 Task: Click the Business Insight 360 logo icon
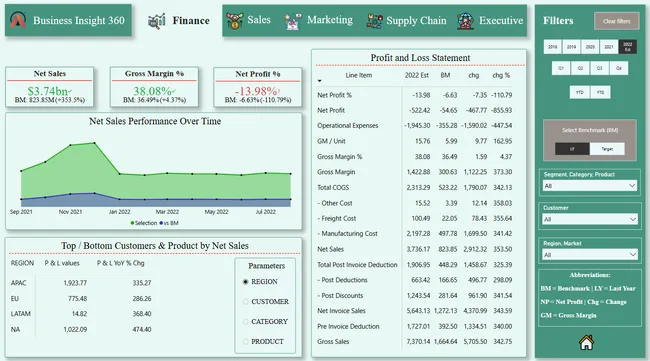(18, 20)
